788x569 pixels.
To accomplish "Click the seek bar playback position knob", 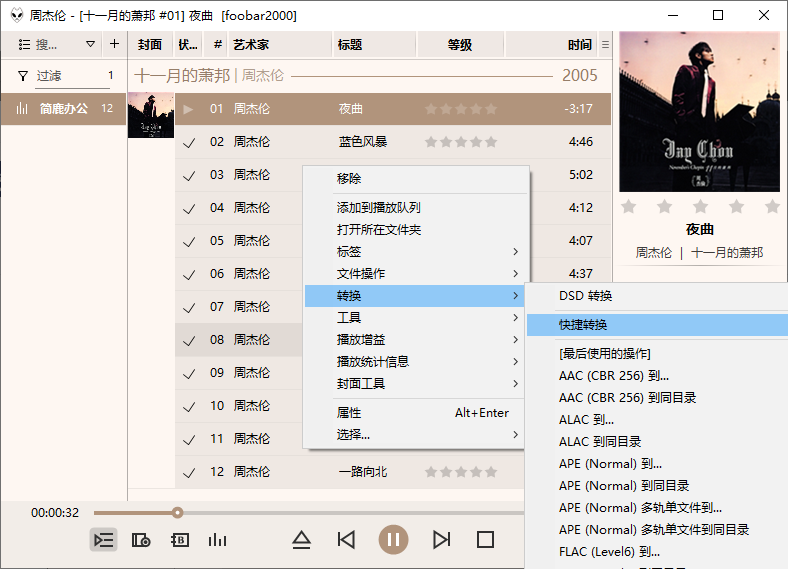I will click(177, 513).
